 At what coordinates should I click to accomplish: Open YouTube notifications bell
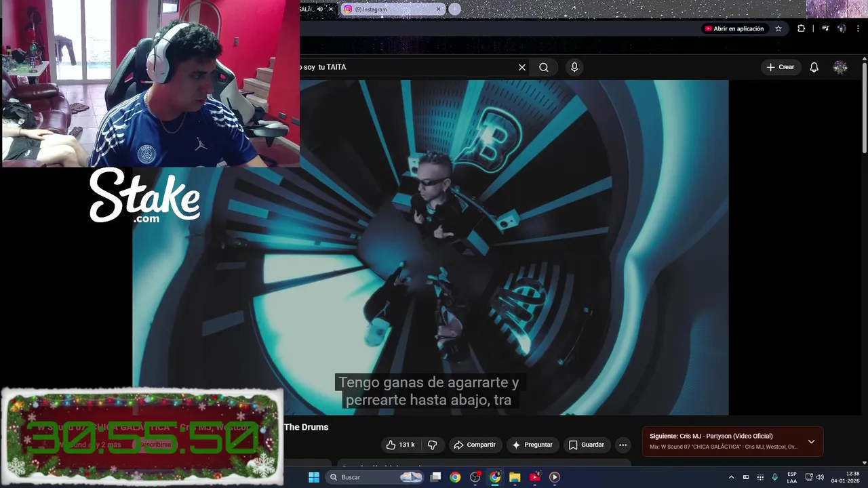pyautogui.click(x=814, y=67)
